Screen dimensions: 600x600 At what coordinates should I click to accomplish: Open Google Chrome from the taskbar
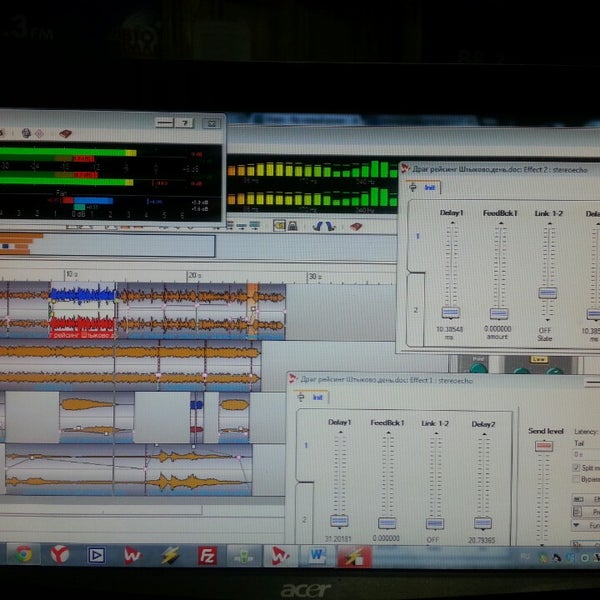tap(21, 553)
